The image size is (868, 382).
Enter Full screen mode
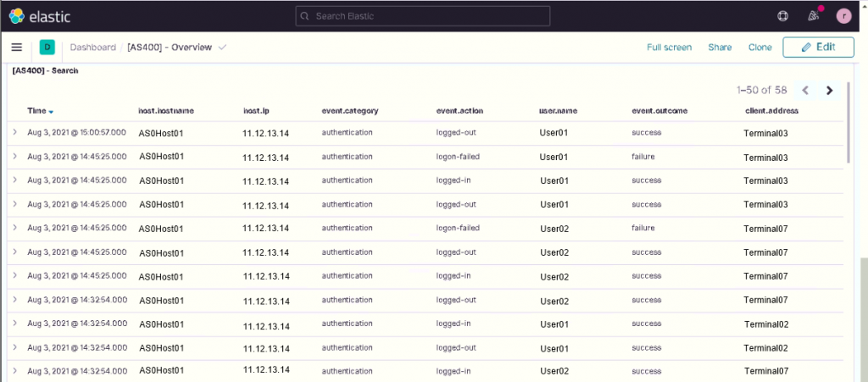pyautogui.click(x=669, y=47)
